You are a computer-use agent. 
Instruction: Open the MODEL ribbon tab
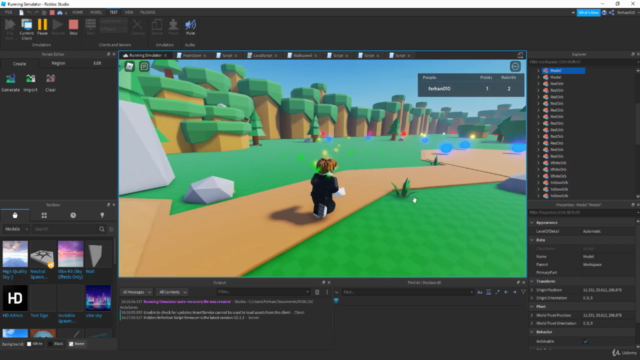(96, 13)
